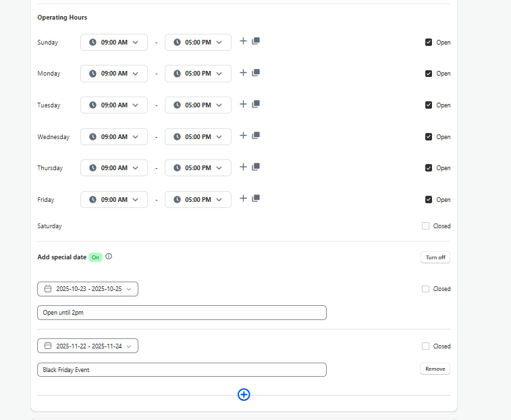Screen dimensions: 511x420
Task: Show info tooltip beside Add special date
Action: 109,257
